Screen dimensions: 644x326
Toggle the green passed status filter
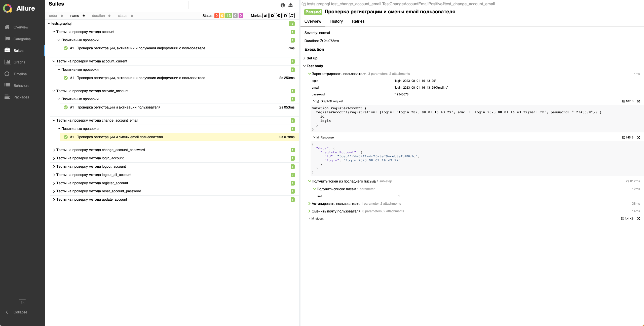[228, 16]
